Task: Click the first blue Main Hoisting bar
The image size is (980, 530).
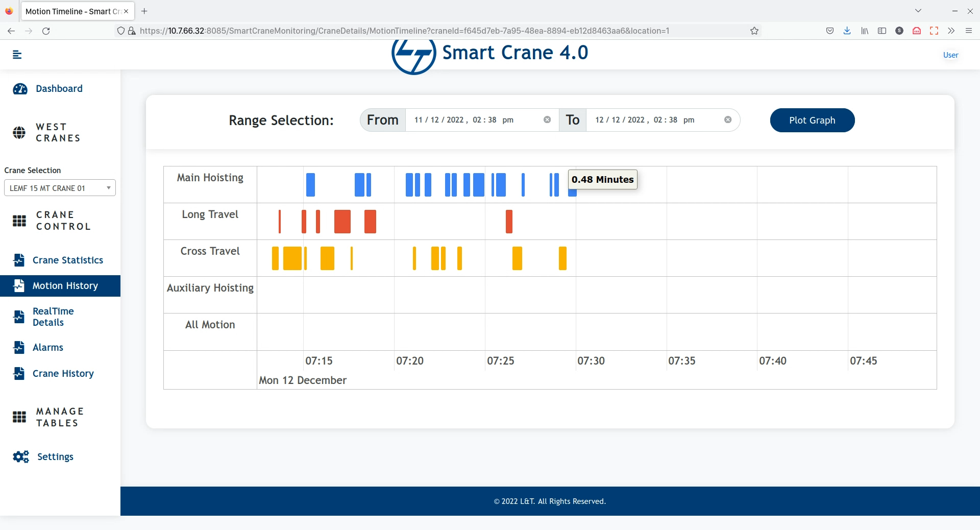Action: 310,185
